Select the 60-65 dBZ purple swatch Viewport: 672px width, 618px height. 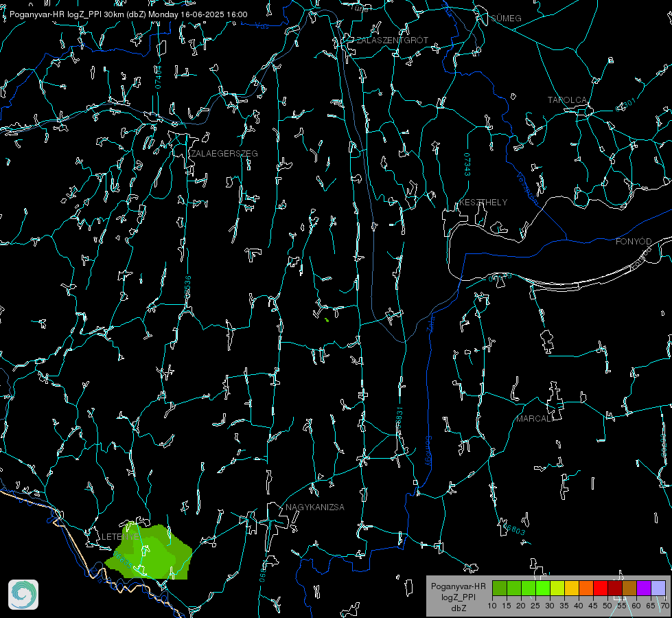point(644,588)
